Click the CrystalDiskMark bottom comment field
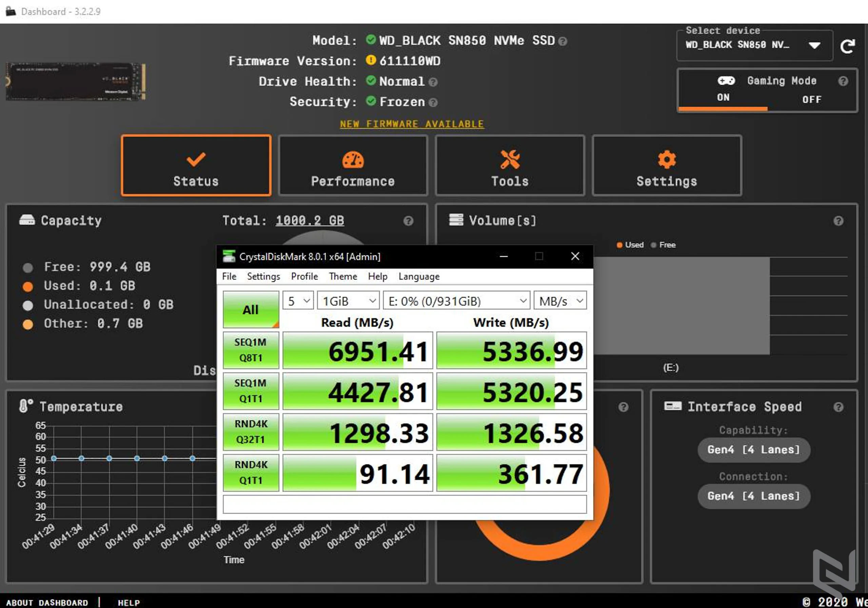Image resolution: width=868 pixels, height=608 pixels. (405, 504)
